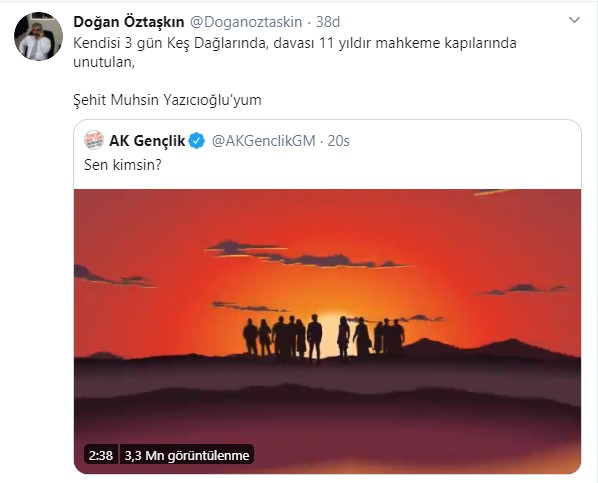The width and height of the screenshot is (598, 483).
Task: Click the 2:38 video duration label
Action: pos(101,455)
